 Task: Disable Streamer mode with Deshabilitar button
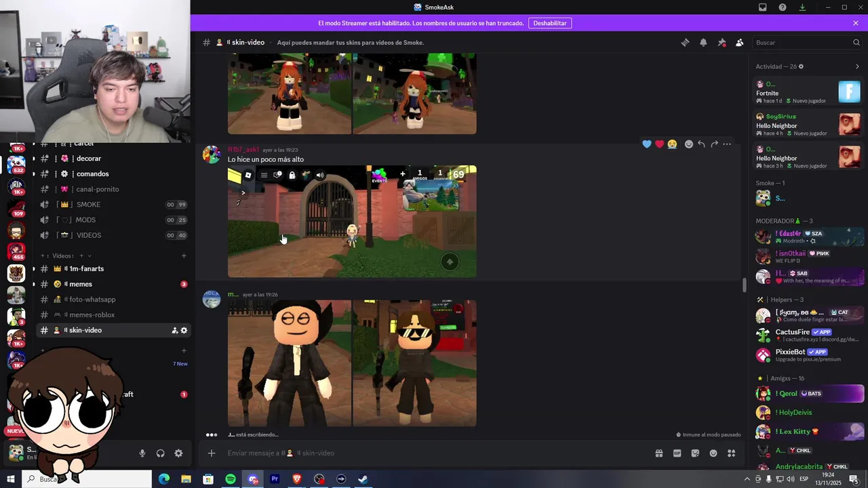click(x=550, y=23)
